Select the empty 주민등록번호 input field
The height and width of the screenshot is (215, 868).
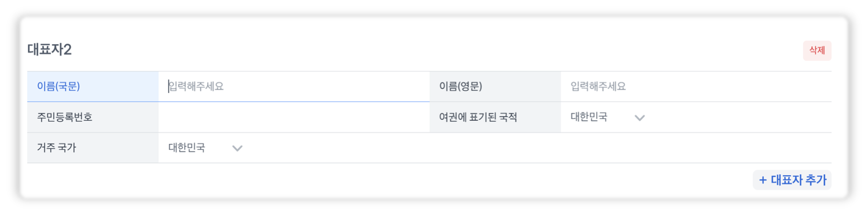point(293,117)
